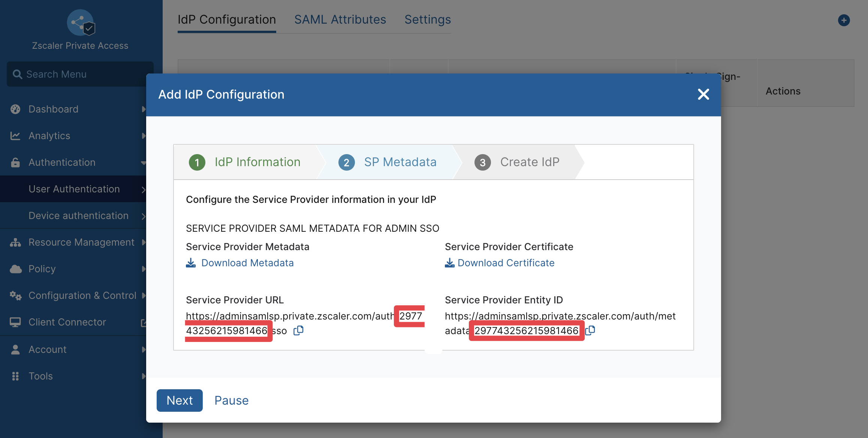Screen dimensions: 868x438
Task: Expand the Resource Management menu arrow
Action: point(144,242)
